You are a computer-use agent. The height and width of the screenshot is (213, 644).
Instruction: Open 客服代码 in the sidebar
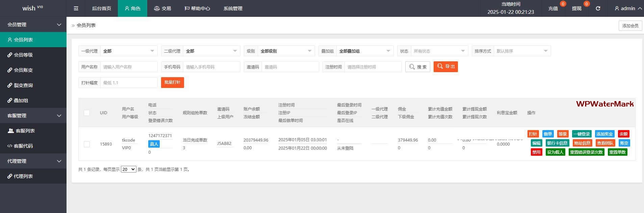coord(23,146)
